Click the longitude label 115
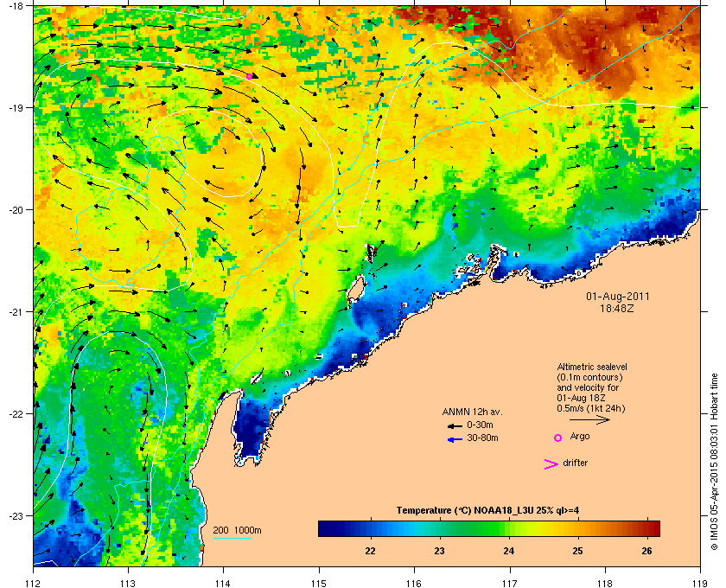This screenshot has width=726, height=588. click(x=319, y=584)
